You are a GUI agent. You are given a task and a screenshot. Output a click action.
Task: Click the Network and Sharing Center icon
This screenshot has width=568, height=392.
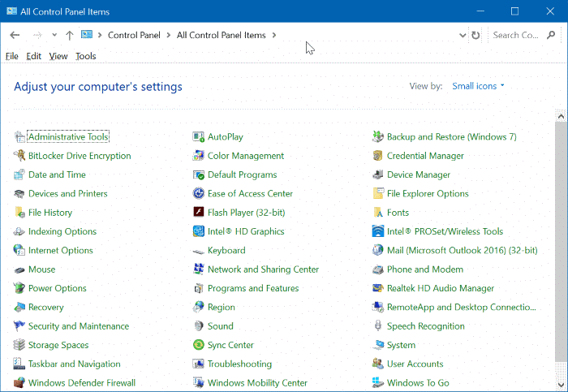199,269
